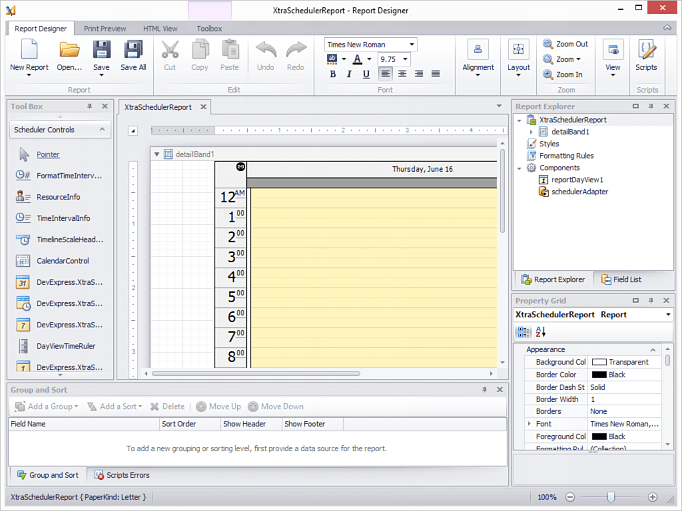The image size is (682, 511).
Task: Click the zoom slider handle in status bar
Action: pos(611,497)
